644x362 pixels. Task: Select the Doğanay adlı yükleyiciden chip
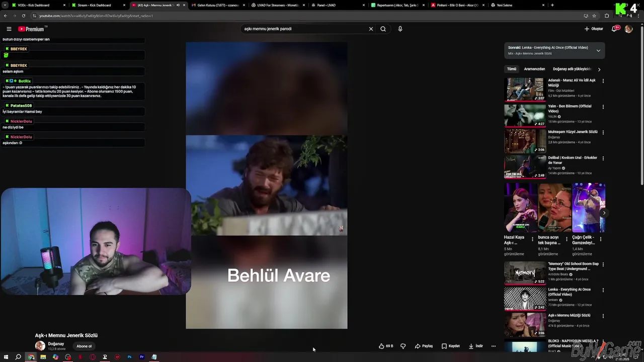click(x=572, y=69)
